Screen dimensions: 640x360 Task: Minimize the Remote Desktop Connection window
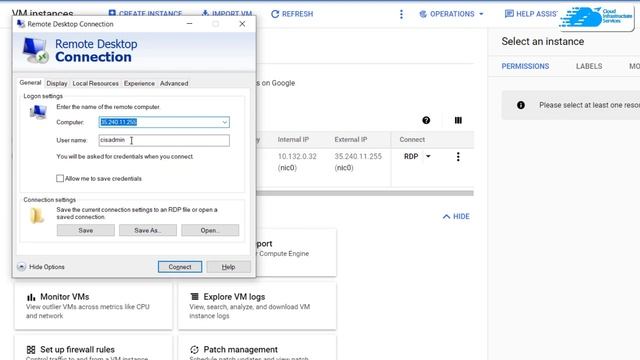189,24
